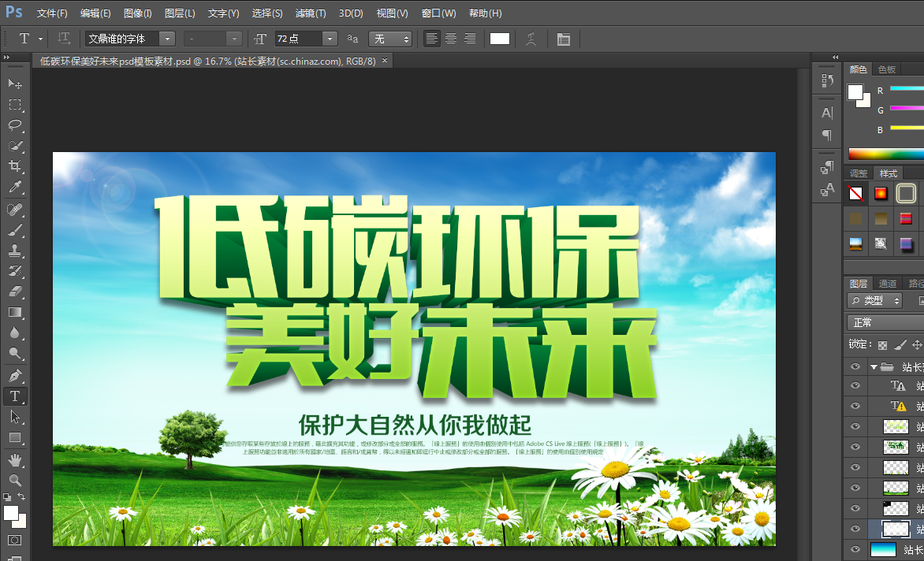The height and width of the screenshot is (561, 924).
Task: Click the red gradient style swatch
Action: point(881,193)
